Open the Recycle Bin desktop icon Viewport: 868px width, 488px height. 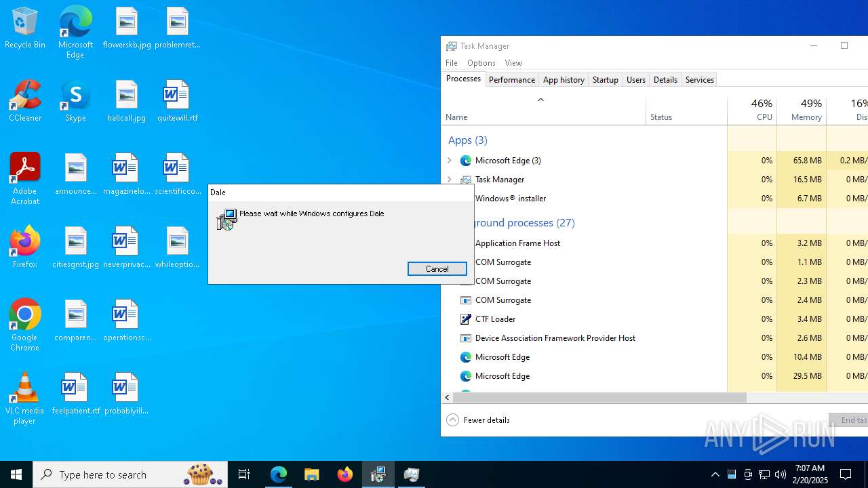point(25,28)
